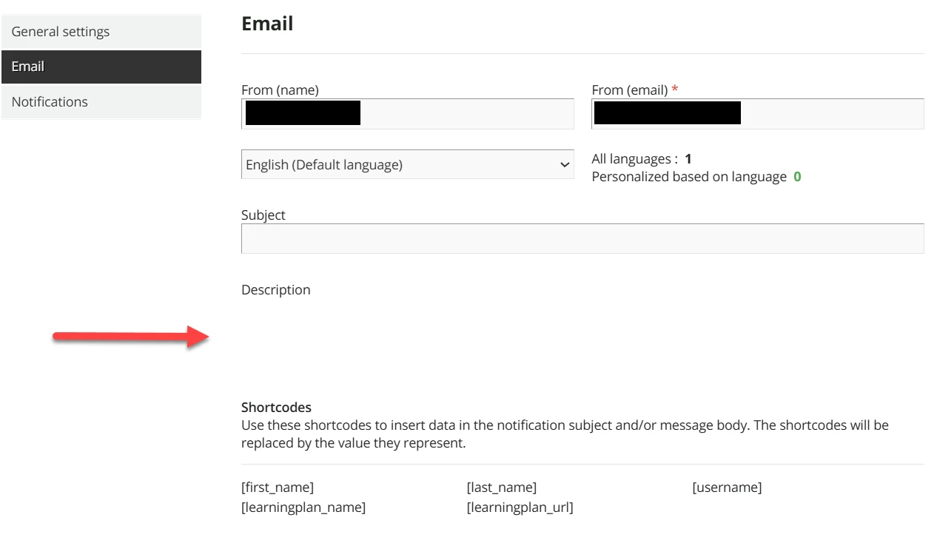Screen dimensions: 937x560
Task: Click the red required asterisk
Action: click(x=675, y=90)
